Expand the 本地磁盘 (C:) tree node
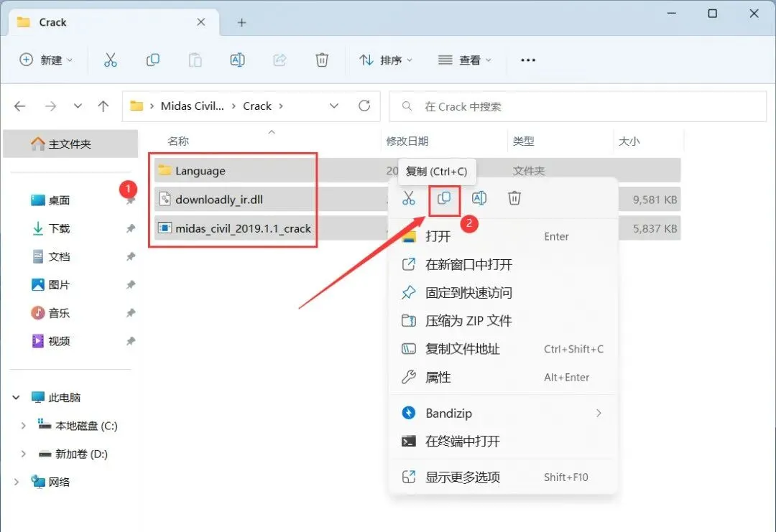 coord(23,425)
